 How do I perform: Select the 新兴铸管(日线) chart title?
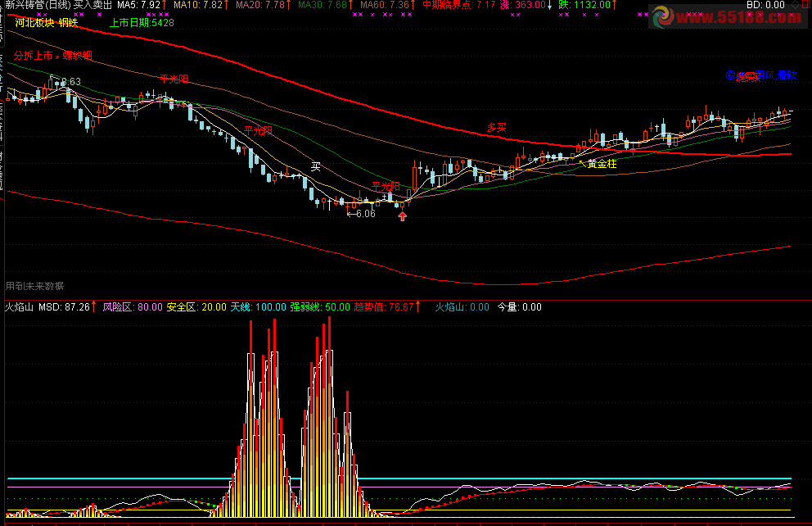38,5
